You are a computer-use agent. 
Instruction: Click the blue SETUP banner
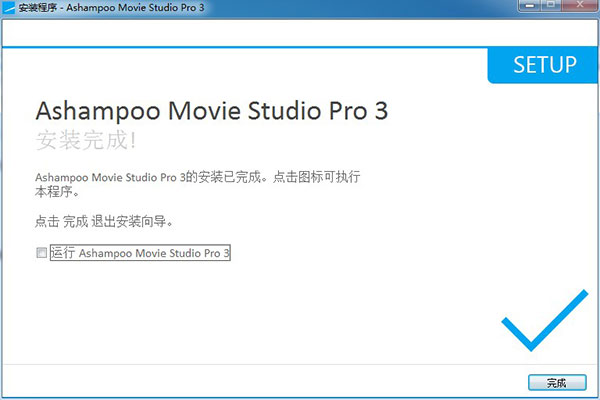coord(544,66)
